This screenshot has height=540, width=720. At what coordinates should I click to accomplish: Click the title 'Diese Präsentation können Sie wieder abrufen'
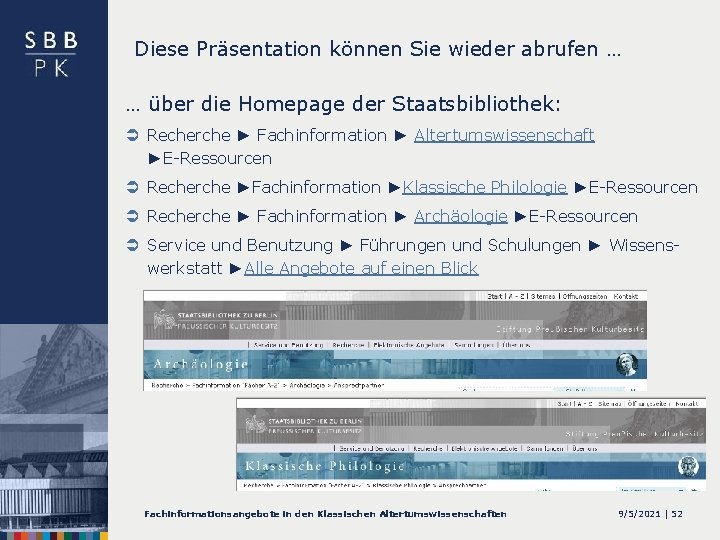(x=377, y=49)
